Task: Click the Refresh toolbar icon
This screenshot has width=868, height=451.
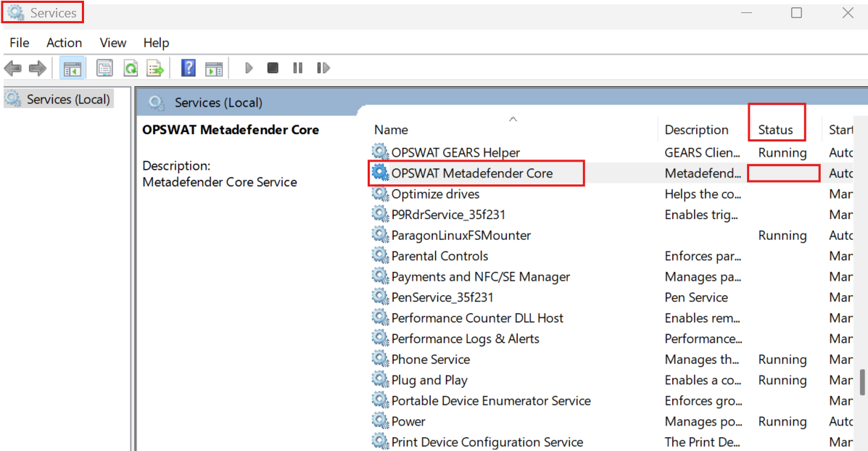Action: pos(131,68)
